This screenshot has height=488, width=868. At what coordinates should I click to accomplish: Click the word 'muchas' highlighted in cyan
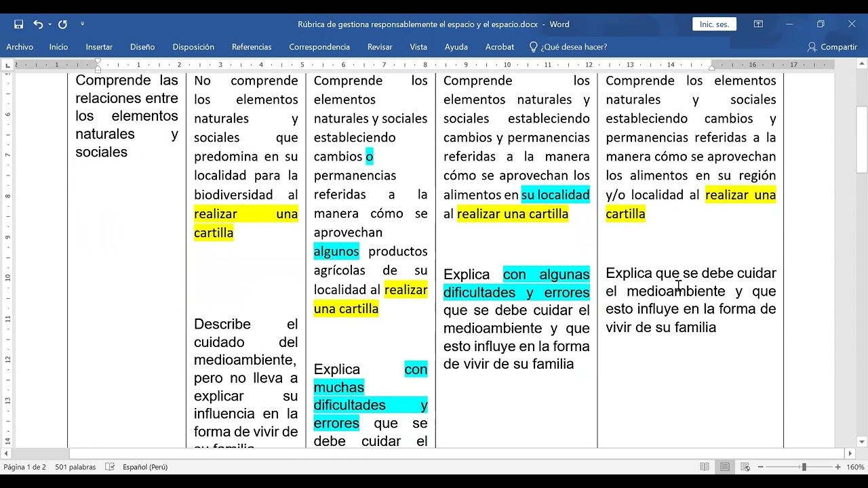click(x=339, y=387)
